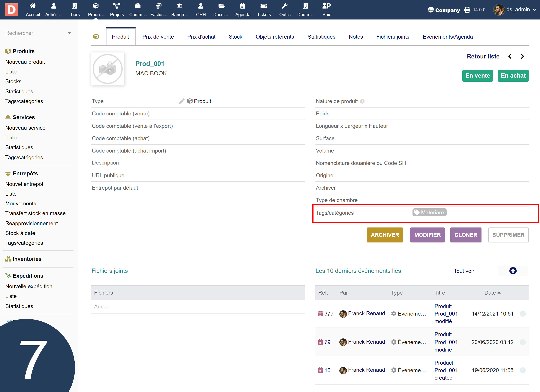
Task: Switch to the Prix de vente tab
Action: [x=158, y=37]
